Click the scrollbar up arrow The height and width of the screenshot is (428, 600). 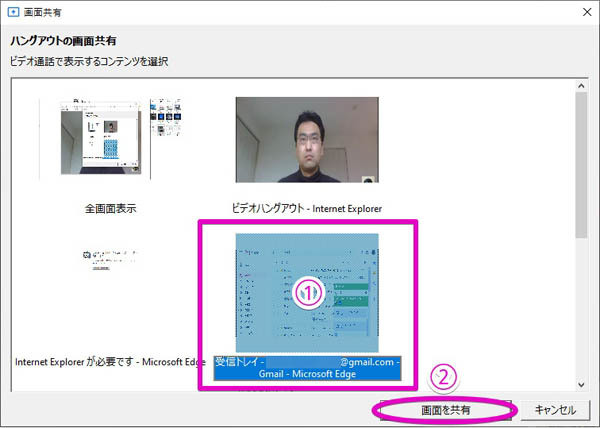(582, 90)
